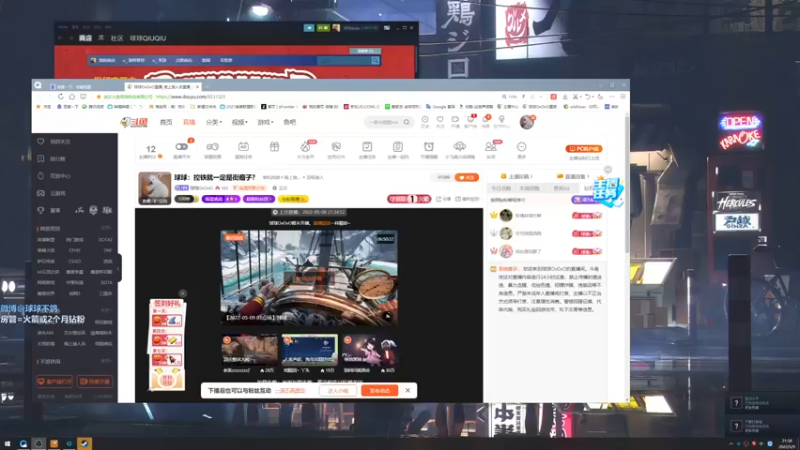Open the flame icon with NEW badge
The image size is (800, 450).
pyautogui.click(x=305, y=147)
